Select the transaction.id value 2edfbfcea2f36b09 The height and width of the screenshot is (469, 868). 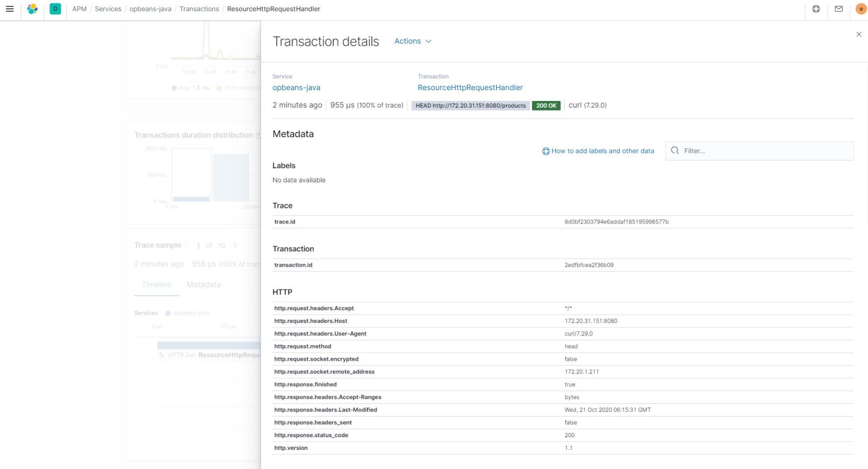(x=589, y=265)
